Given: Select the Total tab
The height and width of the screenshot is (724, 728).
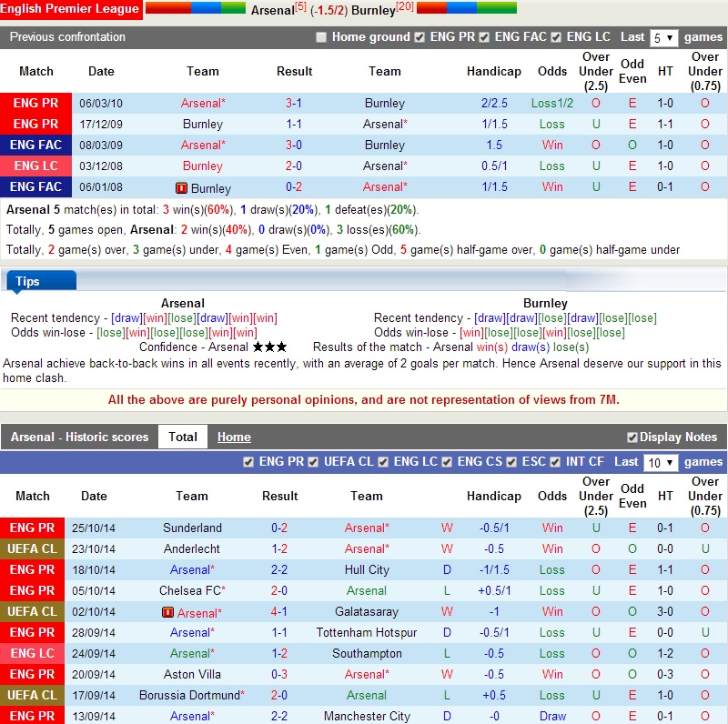Looking at the screenshot, I should [x=183, y=437].
